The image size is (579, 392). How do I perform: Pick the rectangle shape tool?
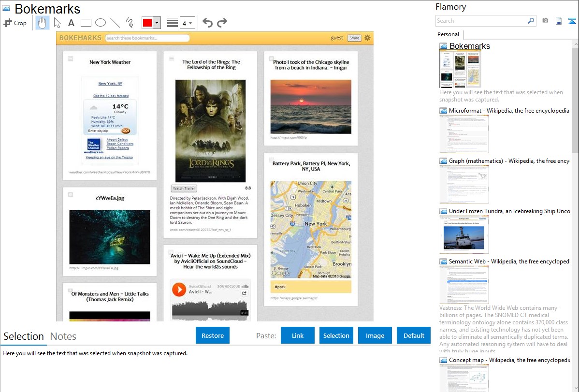pos(86,23)
